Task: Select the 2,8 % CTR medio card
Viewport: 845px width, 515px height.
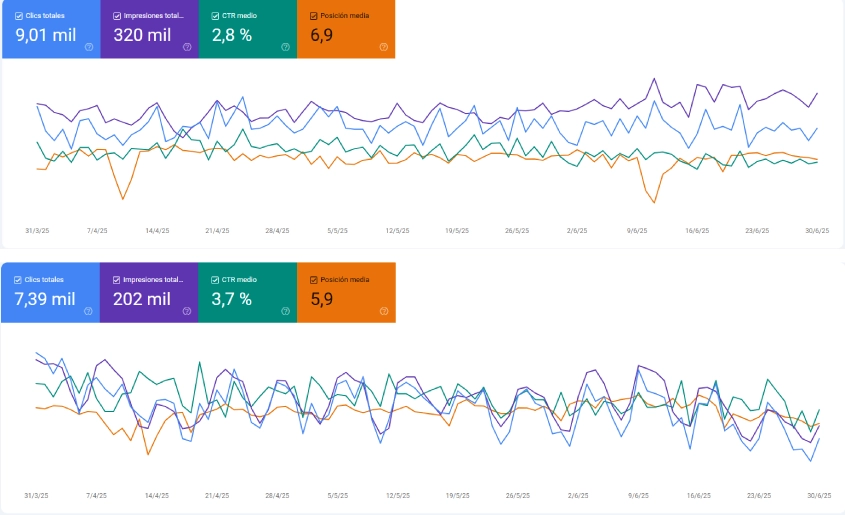Action: point(247,30)
